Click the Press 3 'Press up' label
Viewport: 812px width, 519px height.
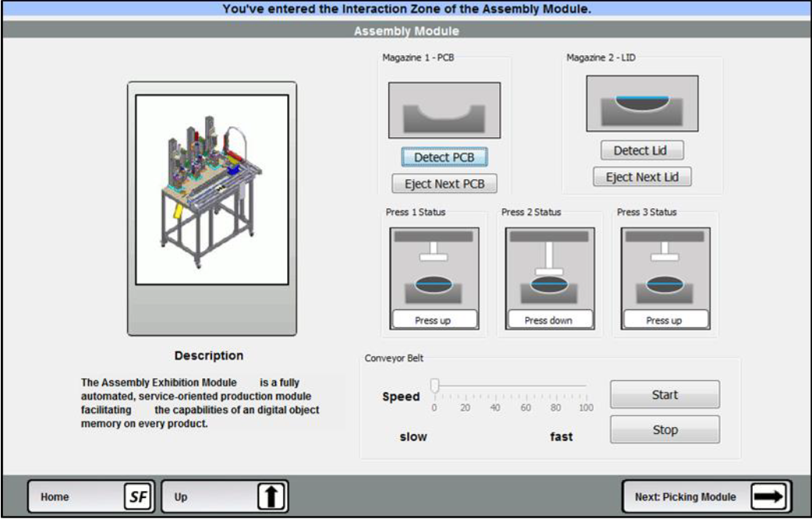(665, 320)
